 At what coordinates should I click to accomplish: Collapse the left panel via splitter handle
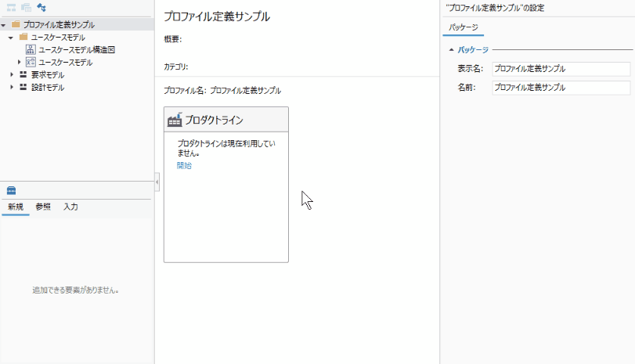coord(157,182)
